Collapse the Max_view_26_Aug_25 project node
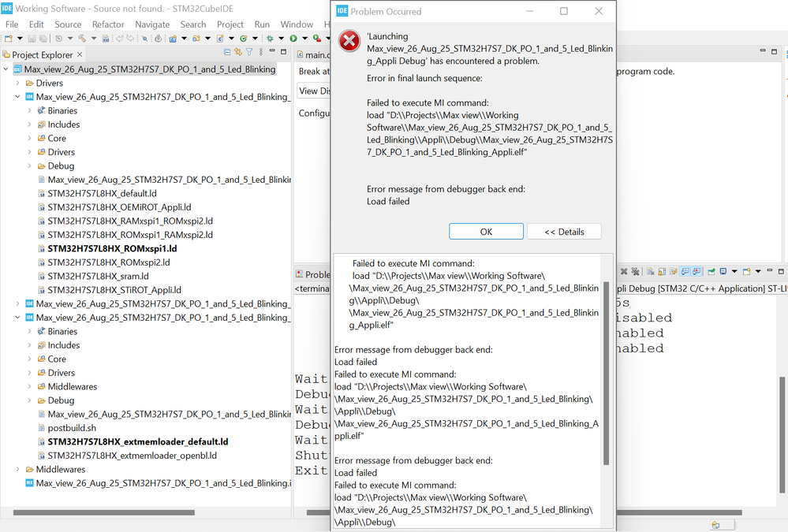 click(6, 69)
